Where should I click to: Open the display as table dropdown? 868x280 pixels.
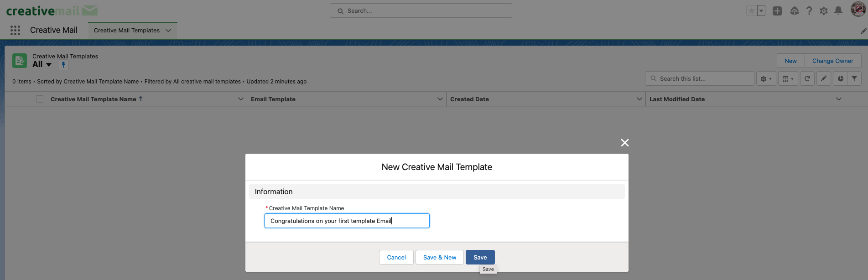click(x=788, y=78)
